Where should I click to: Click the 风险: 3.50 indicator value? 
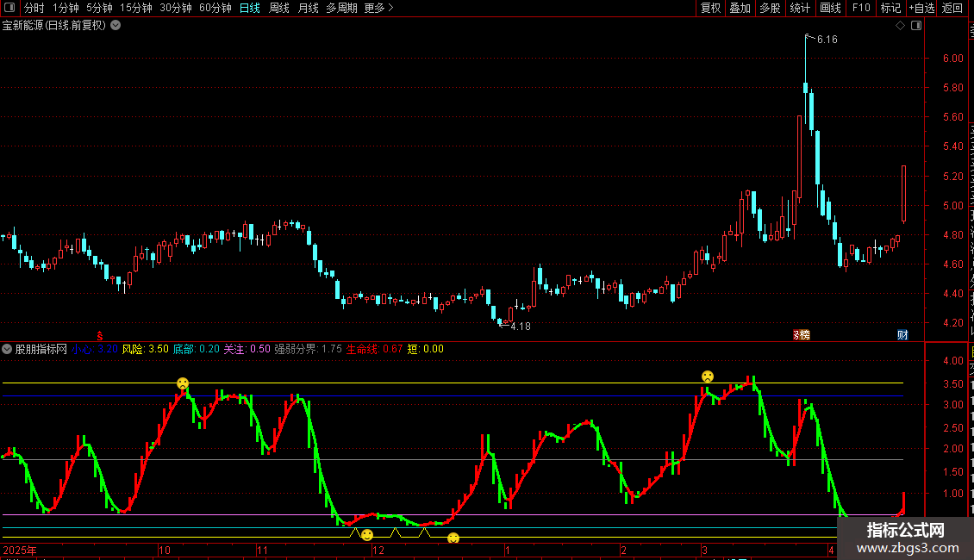pyautogui.click(x=146, y=349)
